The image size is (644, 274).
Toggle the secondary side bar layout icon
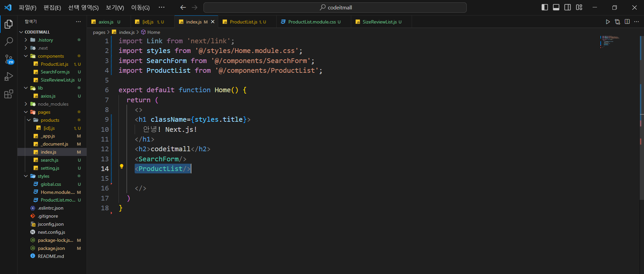[568, 7]
